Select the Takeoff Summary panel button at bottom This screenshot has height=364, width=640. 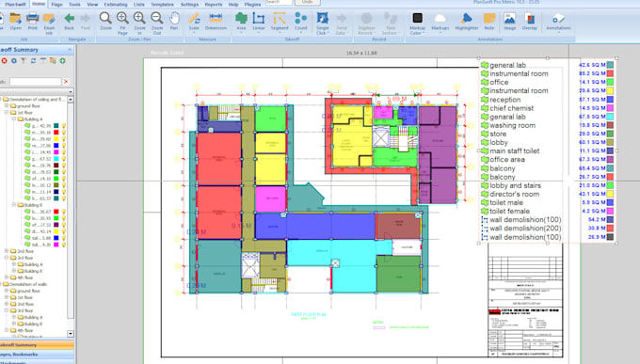[x=37, y=345]
